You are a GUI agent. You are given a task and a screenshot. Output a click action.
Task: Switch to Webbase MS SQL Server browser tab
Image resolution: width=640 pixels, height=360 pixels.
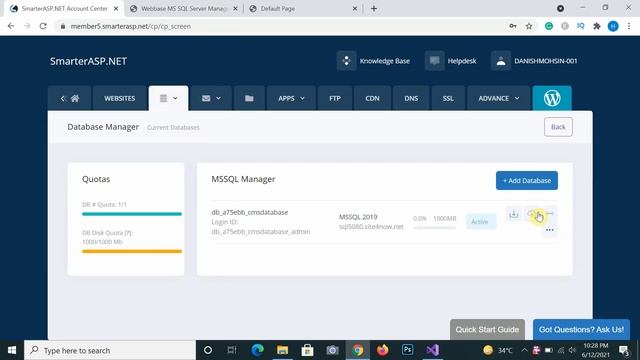coord(184,9)
